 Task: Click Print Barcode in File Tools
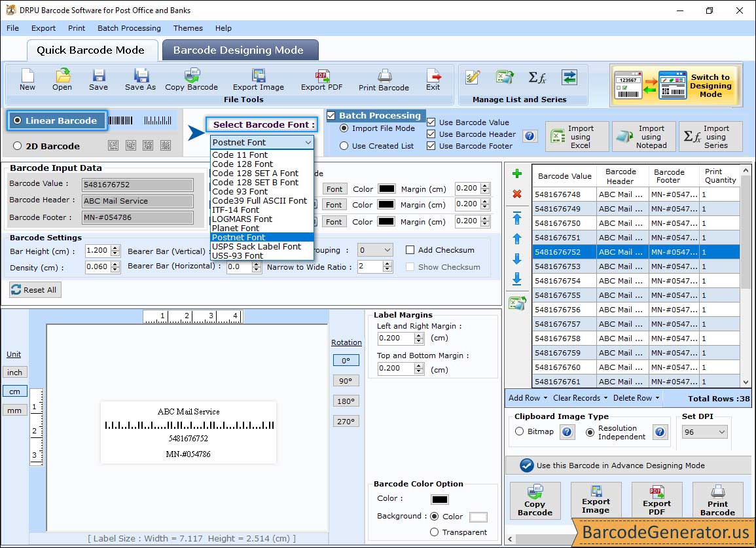pos(384,80)
